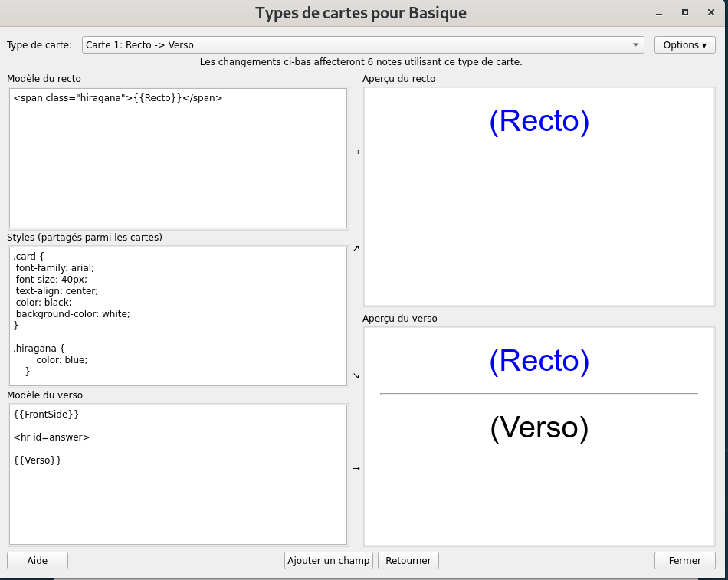Minimize the Types de cartes window

click(659, 13)
